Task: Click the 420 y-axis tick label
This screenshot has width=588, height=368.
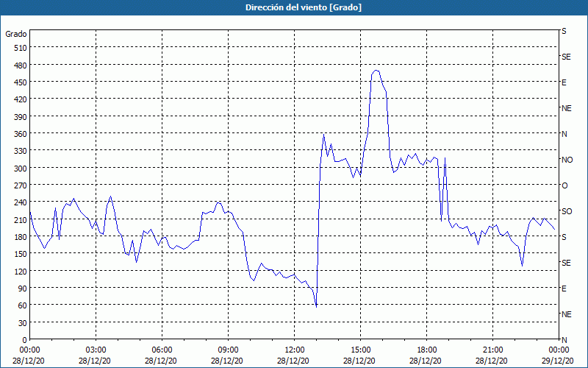Action: (21, 99)
